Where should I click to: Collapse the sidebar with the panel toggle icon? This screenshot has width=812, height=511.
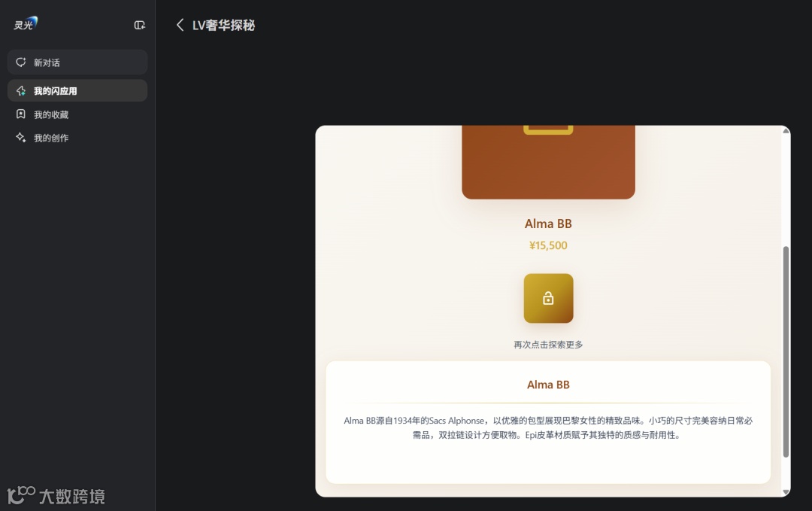(x=139, y=25)
